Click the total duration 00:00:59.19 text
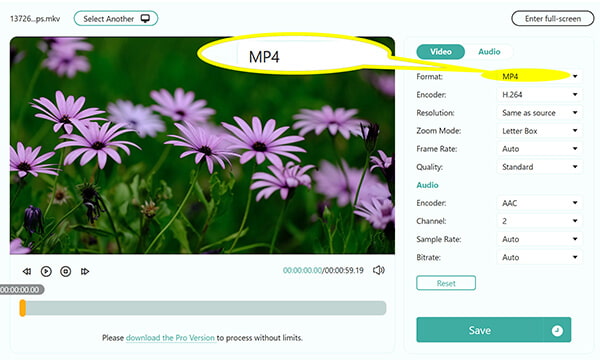The width and height of the screenshot is (600, 360). click(344, 270)
